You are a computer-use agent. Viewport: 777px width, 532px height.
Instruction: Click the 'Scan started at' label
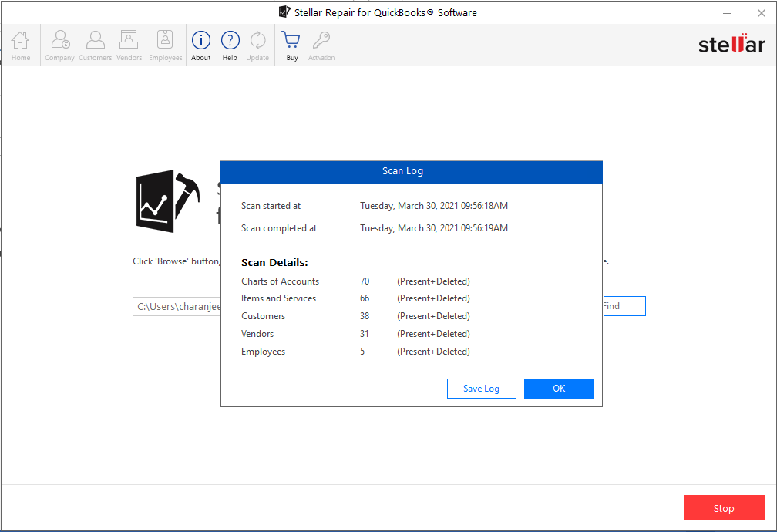271,206
